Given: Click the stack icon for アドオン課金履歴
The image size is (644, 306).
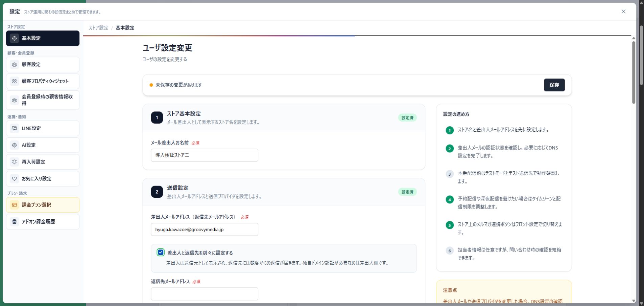Looking at the screenshot, I should coord(14,222).
